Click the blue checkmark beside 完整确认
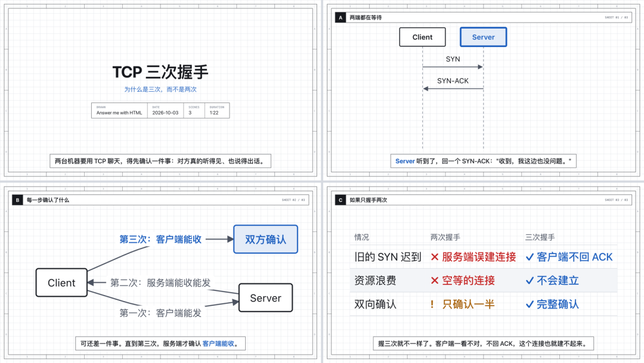This screenshot has width=644, height=363. pyautogui.click(x=530, y=304)
